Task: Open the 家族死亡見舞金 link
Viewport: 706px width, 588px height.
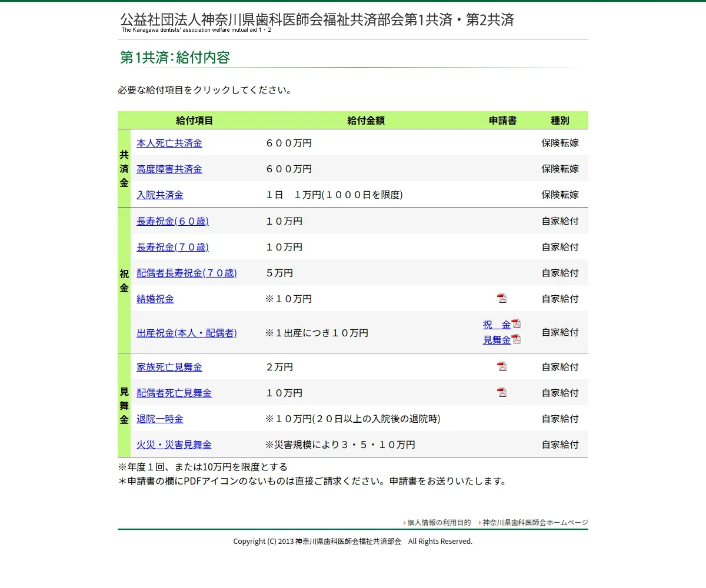Action: [169, 367]
